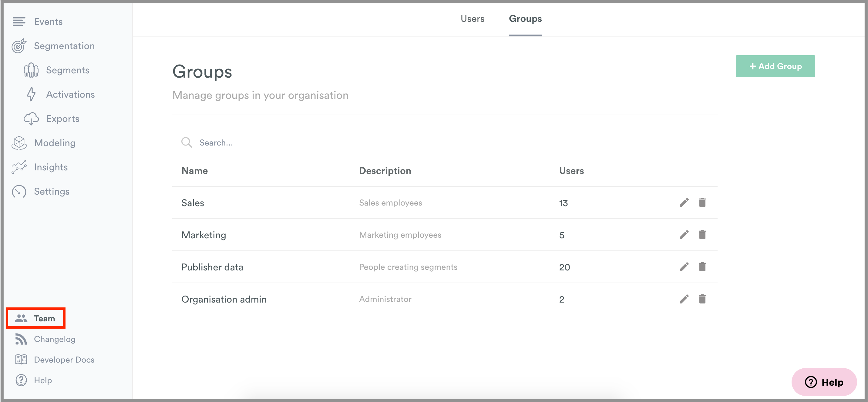Click the Changelog RSS feed icon
Screen dimensions: 868x402
click(21, 339)
